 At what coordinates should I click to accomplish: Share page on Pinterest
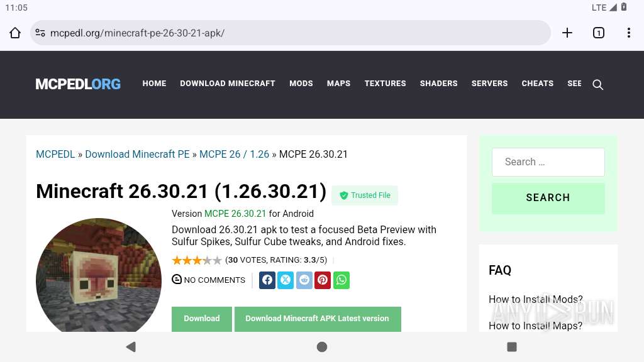(323, 280)
